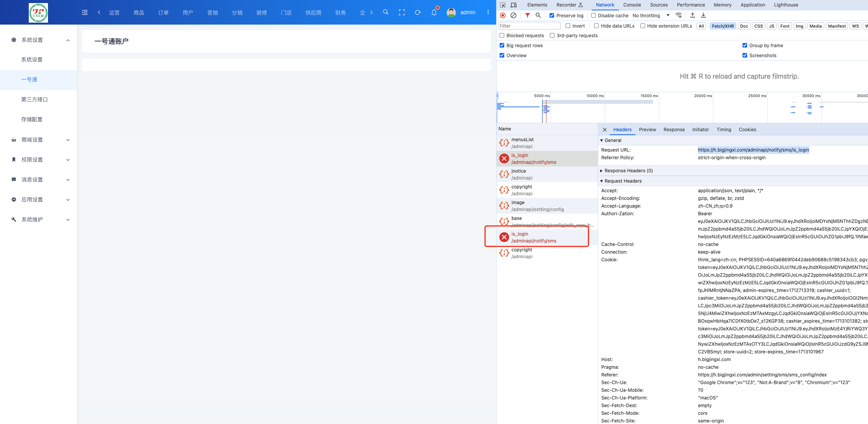
Task: Click the 消息设置 message icon
Action: click(14, 180)
